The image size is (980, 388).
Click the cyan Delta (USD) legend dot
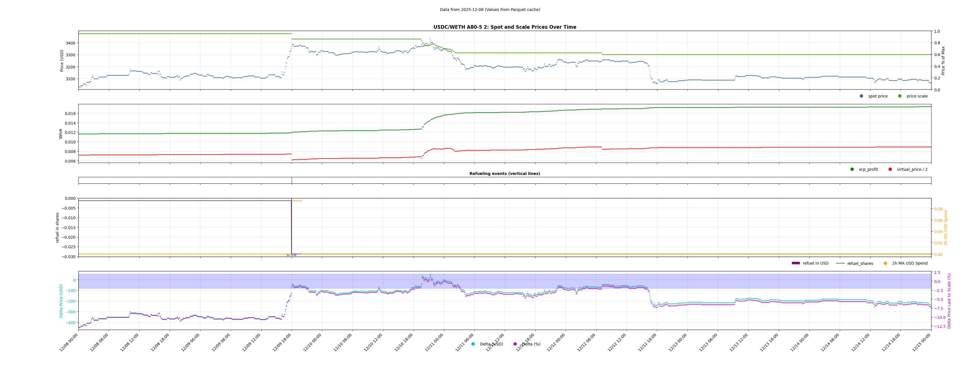click(x=473, y=344)
